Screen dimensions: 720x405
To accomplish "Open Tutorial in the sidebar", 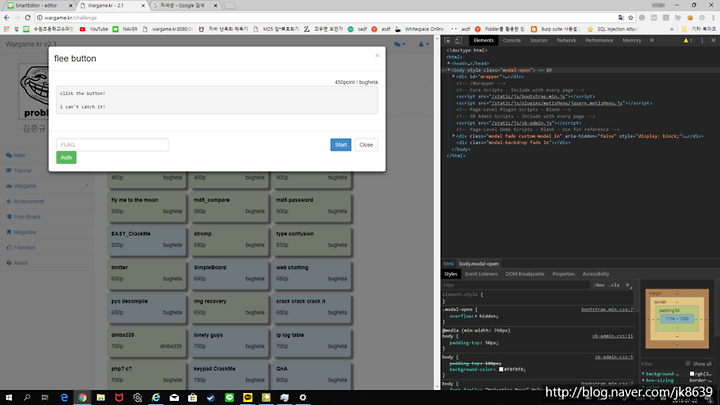I will click(19, 171).
